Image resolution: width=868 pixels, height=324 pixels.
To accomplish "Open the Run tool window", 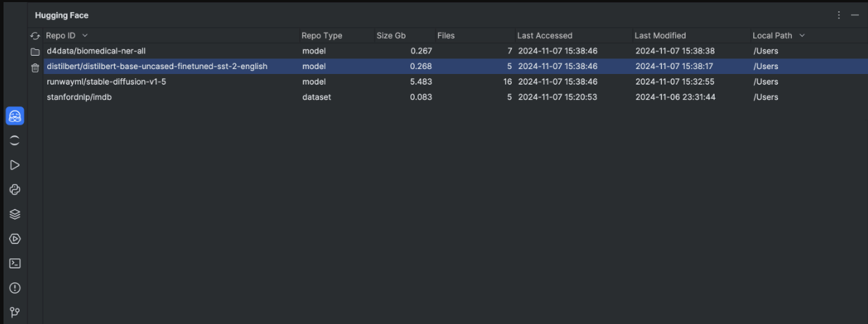I will click(x=15, y=165).
